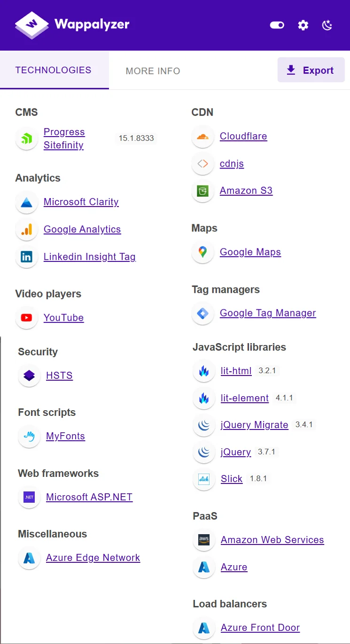
Task: Click the Azure icon under PaaS
Action: pos(204,567)
